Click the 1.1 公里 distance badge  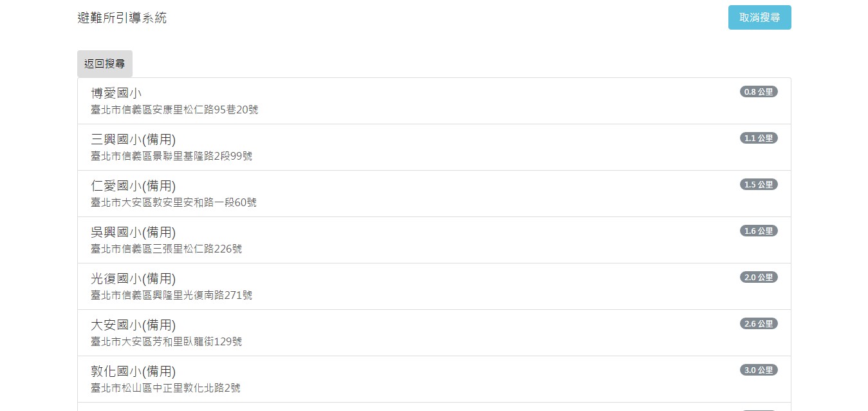click(x=759, y=138)
